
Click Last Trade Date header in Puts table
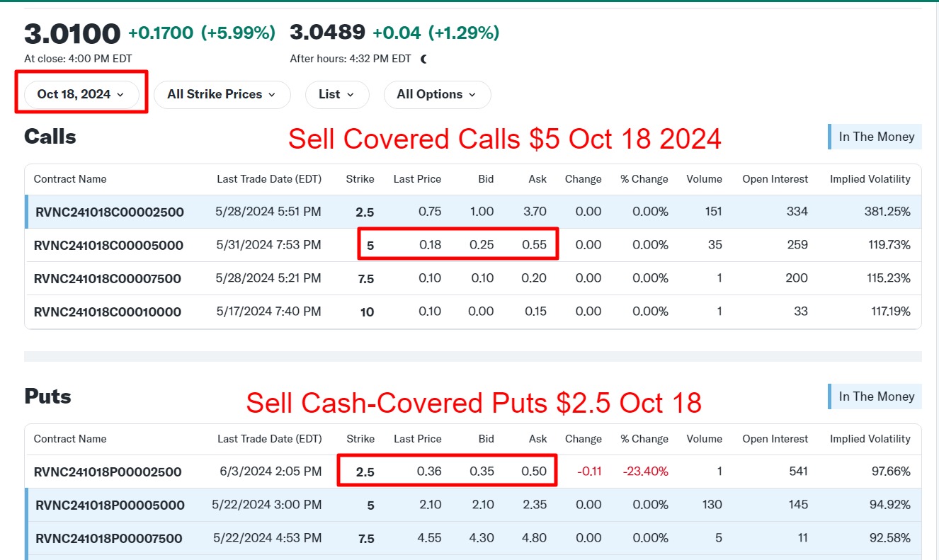coord(269,439)
